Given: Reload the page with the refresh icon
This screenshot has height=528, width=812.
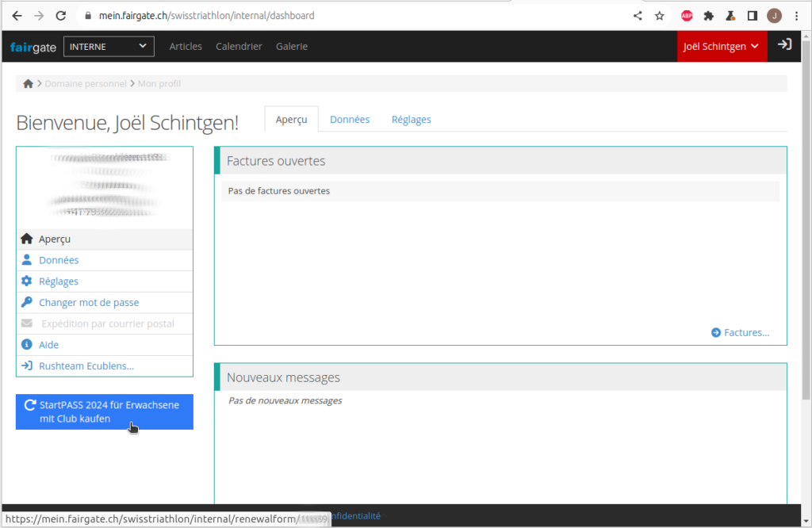Looking at the screenshot, I should 61,16.
